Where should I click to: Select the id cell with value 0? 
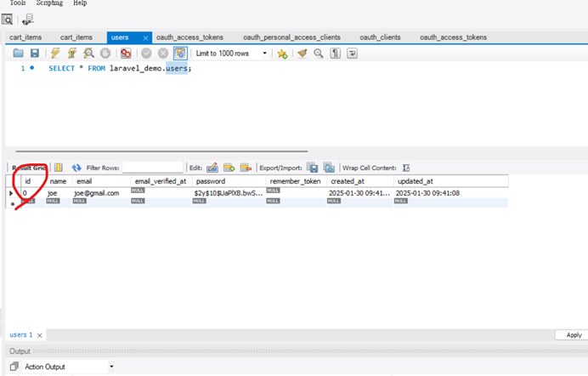33,193
